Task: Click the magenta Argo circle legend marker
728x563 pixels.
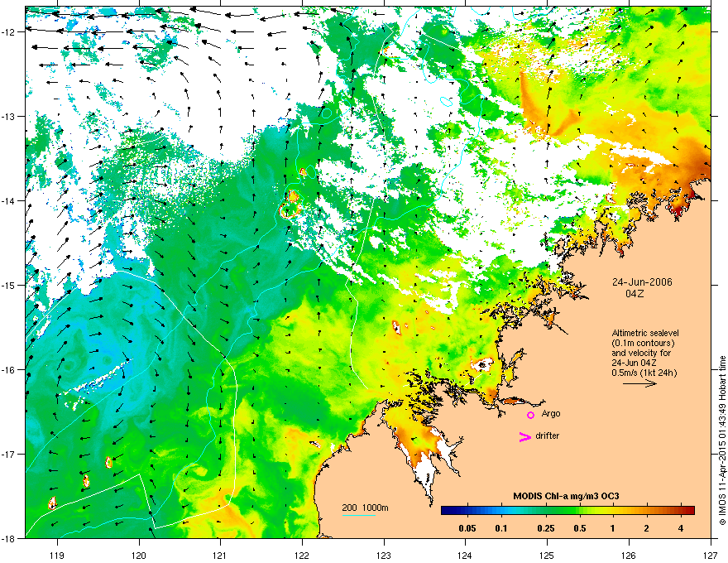Action: 530,415
